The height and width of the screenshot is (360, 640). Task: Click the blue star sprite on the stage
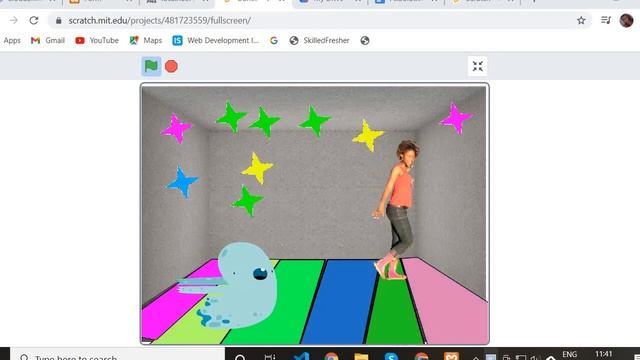click(x=182, y=182)
